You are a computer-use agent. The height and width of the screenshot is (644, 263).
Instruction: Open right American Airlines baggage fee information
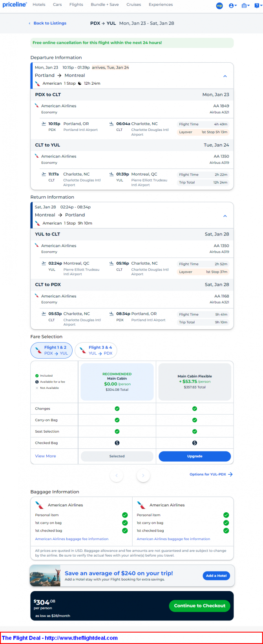[174, 539]
